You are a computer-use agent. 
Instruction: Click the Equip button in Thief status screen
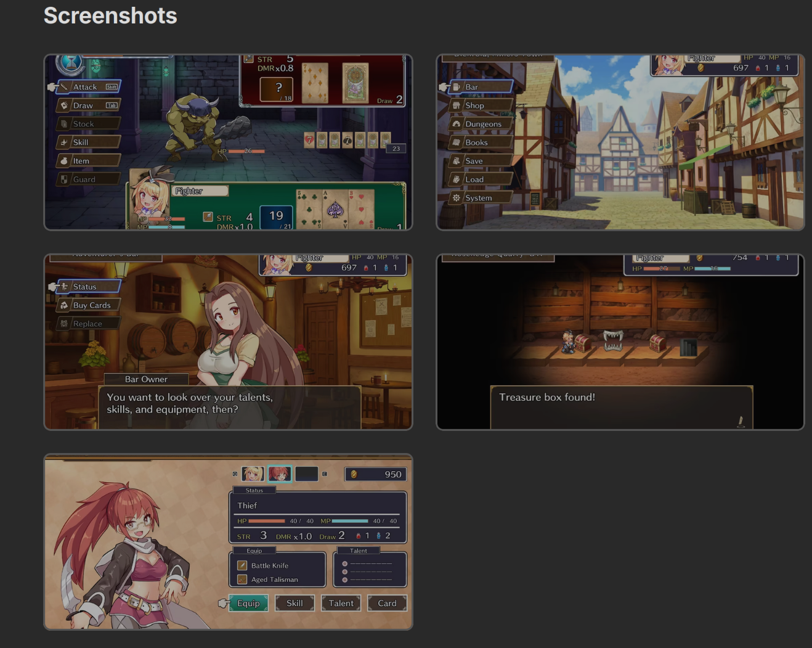pyautogui.click(x=248, y=603)
